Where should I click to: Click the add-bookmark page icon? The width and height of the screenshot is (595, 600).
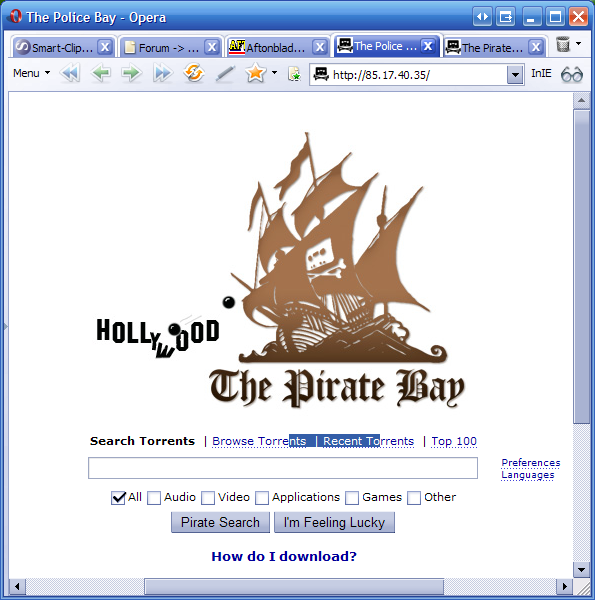click(294, 74)
